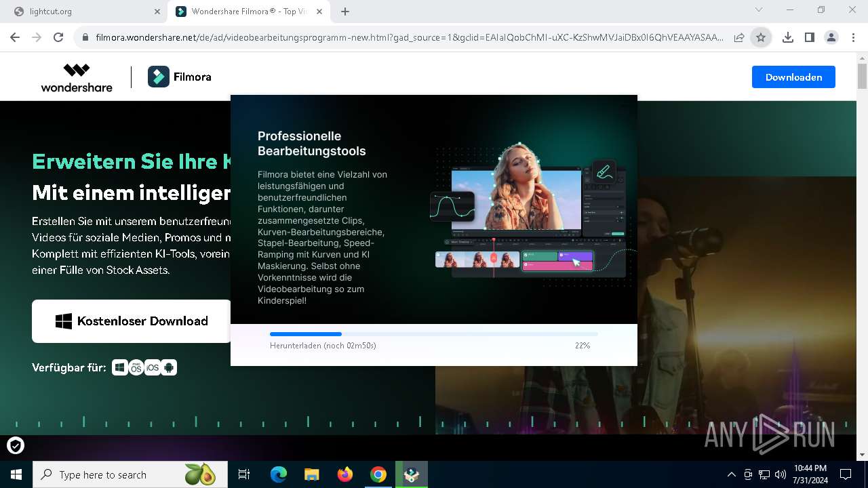Open File Explorer from taskbar
Viewport: 868px width, 488px height.
tap(312, 474)
